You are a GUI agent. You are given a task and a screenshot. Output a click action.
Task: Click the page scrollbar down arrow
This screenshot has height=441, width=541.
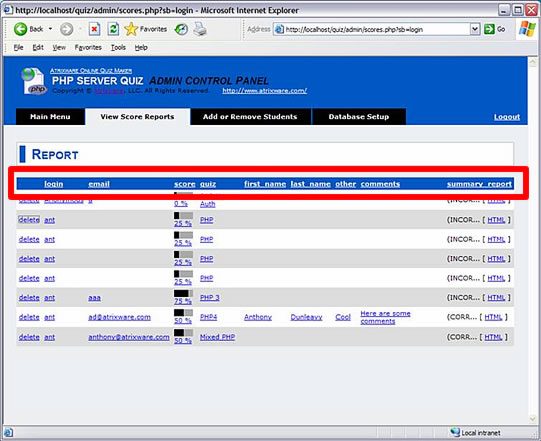(x=533, y=419)
